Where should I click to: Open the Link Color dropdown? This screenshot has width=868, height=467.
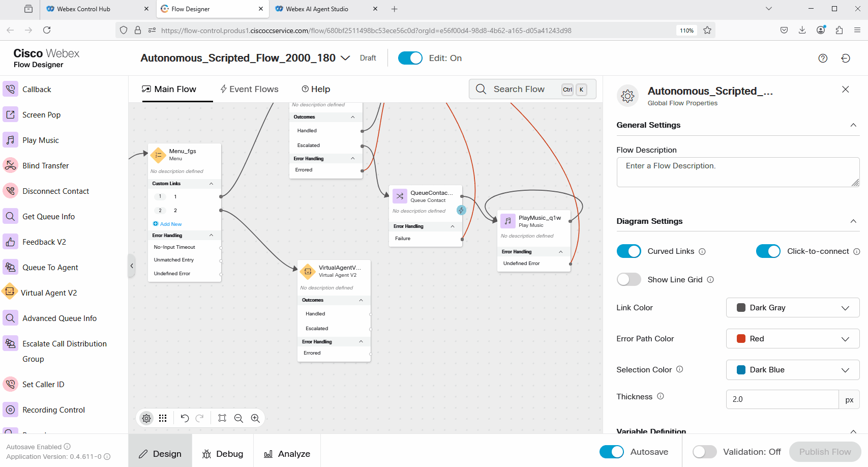click(x=792, y=308)
